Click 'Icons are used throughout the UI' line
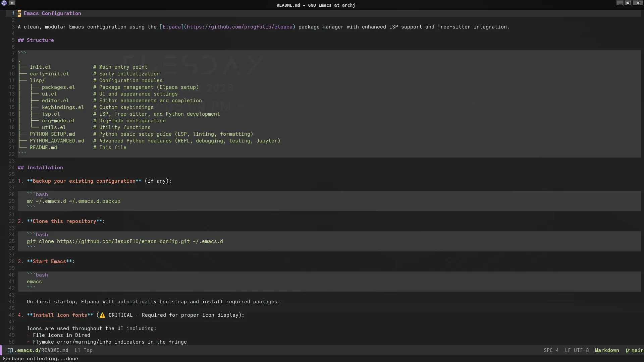644x362 pixels. click(x=92, y=328)
